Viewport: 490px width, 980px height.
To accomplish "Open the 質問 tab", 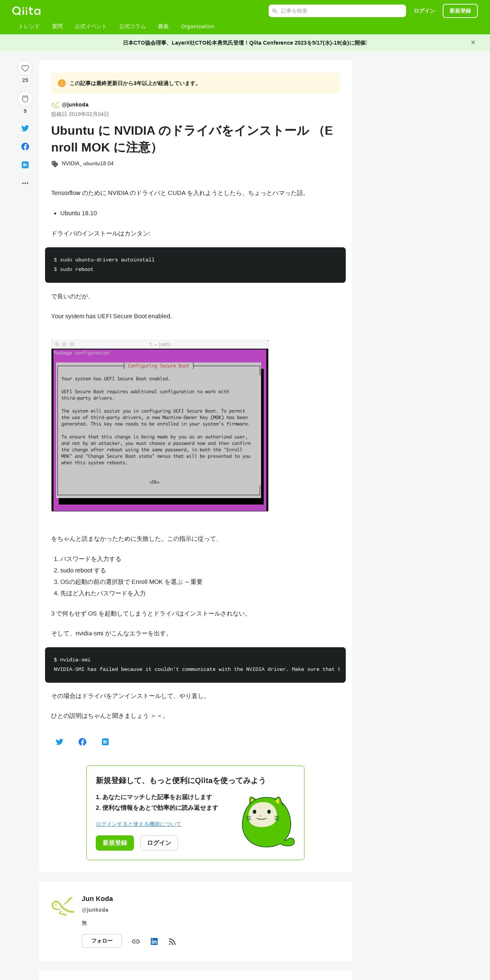I will [57, 26].
